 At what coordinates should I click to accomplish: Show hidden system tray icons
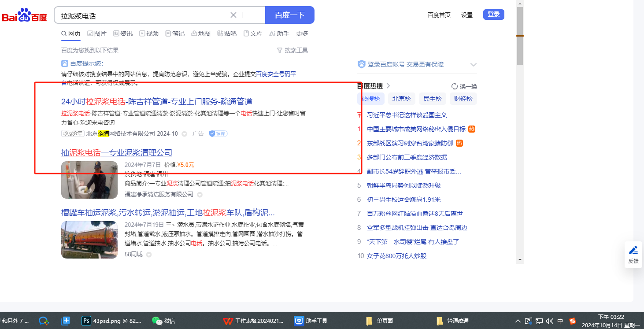tap(518, 321)
